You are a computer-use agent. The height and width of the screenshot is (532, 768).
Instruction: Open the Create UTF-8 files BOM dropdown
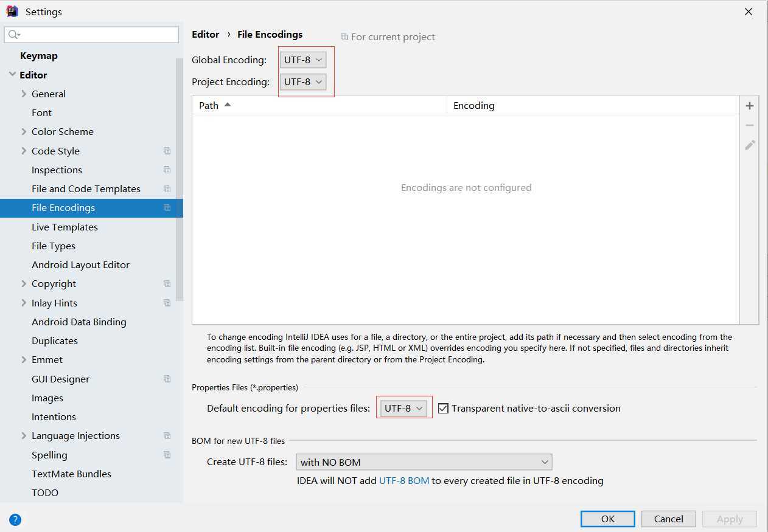tap(424, 462)
